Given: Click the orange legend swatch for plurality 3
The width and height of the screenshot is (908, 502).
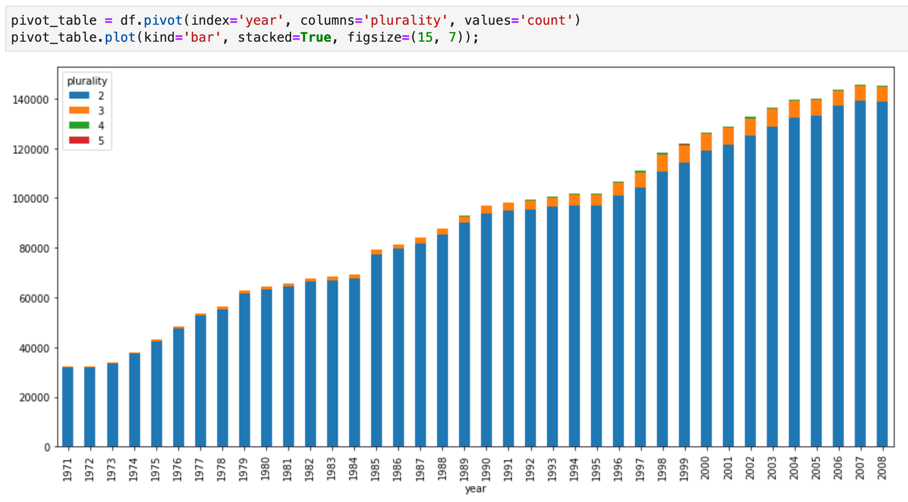Looking at the screenshot, I should pyautogui.click(x=77, y=111).
